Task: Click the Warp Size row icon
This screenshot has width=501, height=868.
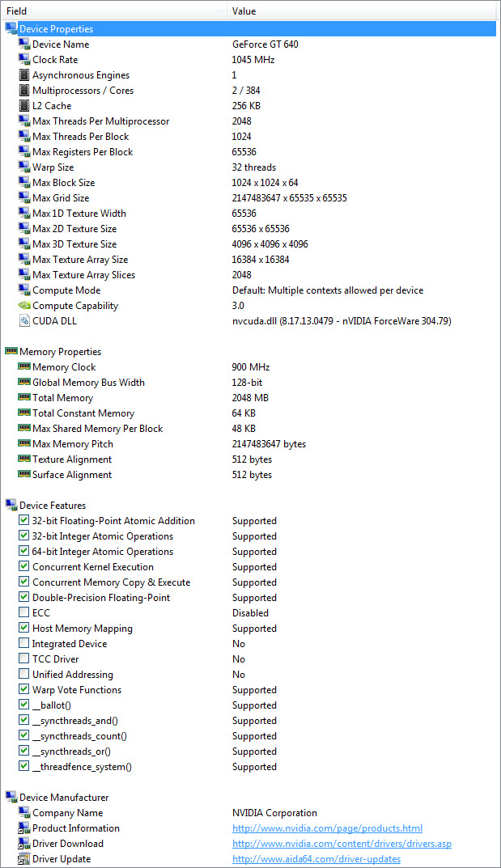Action: [23, 167]
